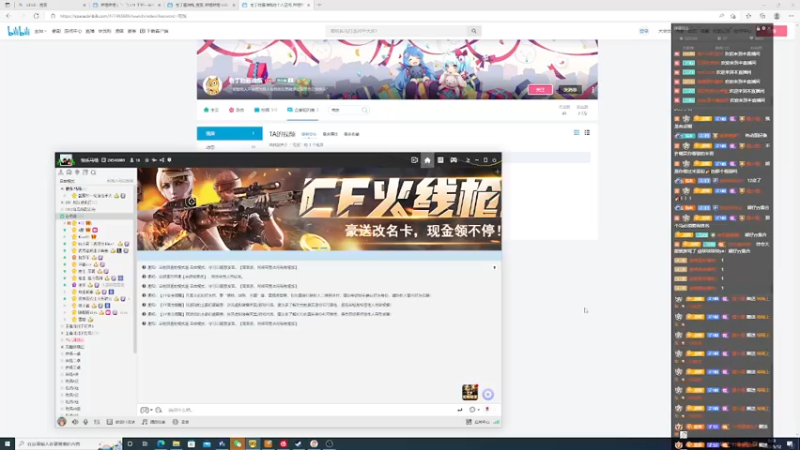Image resolution: width=800 pixels, height=450 pixels.
Task: Click the YY share icon beside the channel ID
Action: [x=162, y=160]
